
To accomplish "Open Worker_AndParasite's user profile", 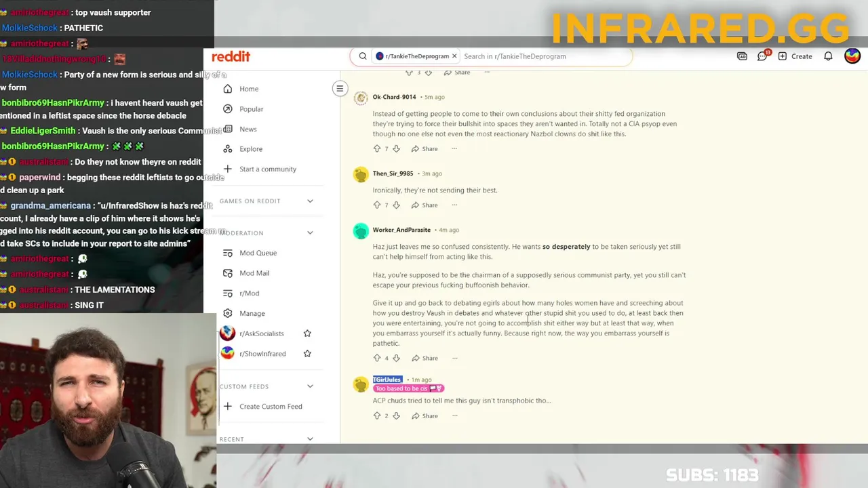I will tap(401, 230).
